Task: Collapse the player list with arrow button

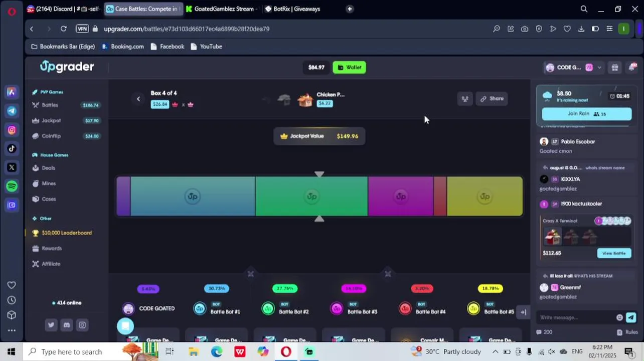Action: pos(523,312)
